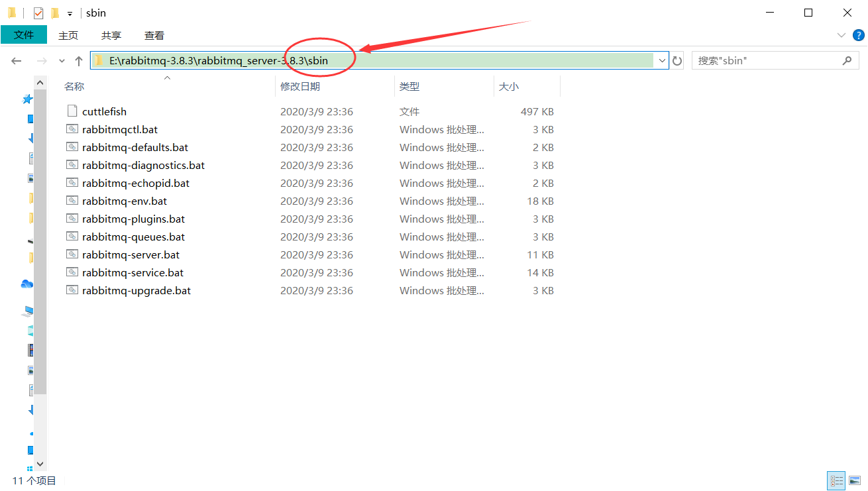
Task: Refresh the sbin folder view
Action: click(x=677, y=60)
